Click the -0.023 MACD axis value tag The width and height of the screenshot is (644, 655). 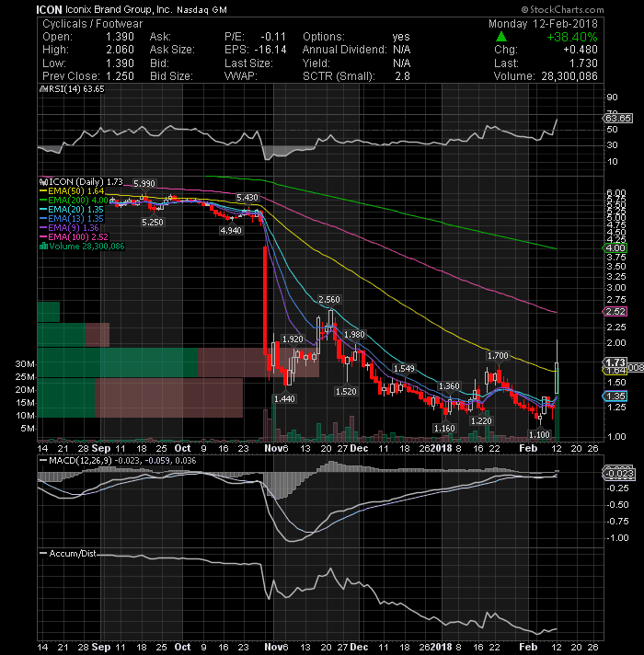coord(619,474)
